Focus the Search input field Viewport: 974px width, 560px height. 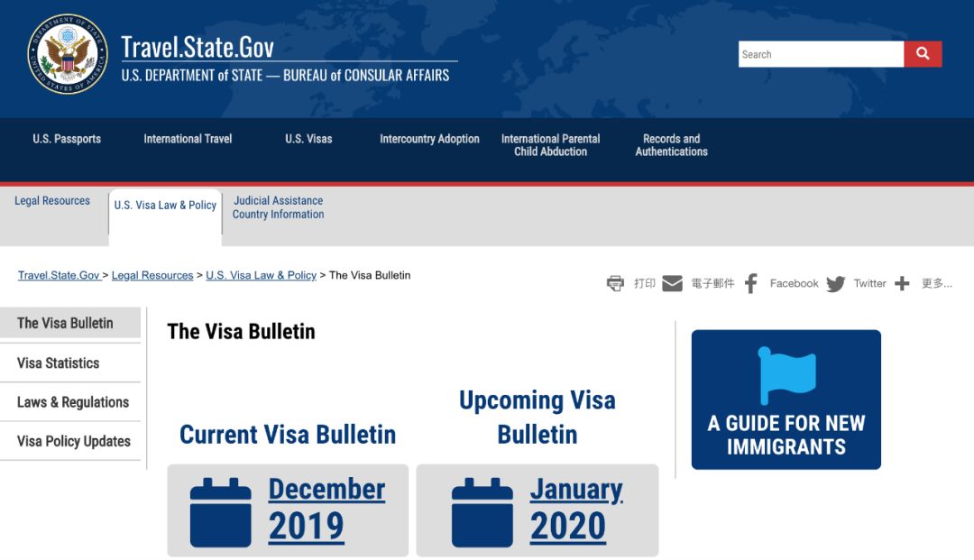(x=821, y=54)
